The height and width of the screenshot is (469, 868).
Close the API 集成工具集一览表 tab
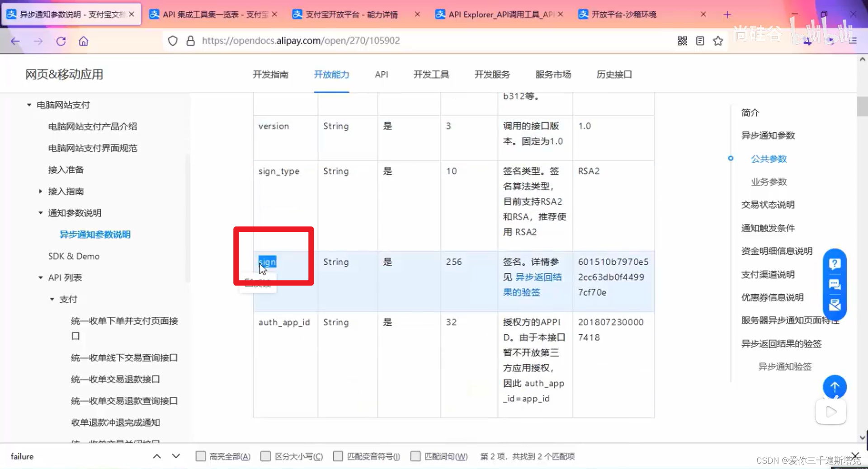[x=274, y=14]
